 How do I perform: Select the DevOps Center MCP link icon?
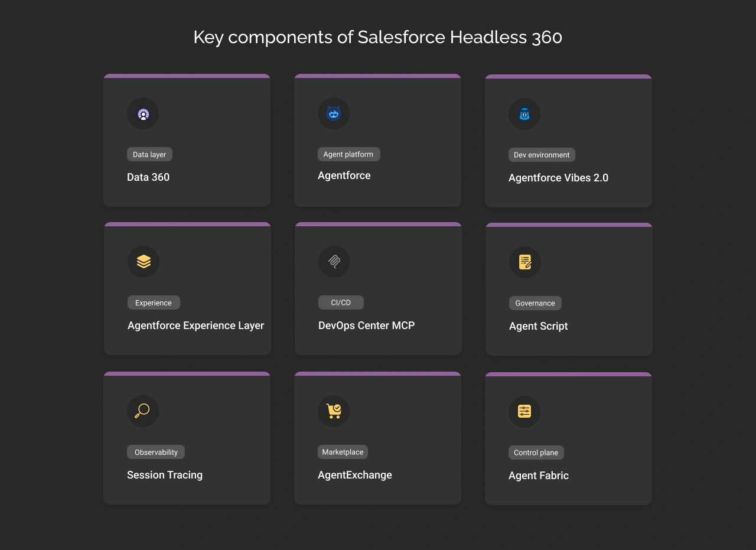[x=334, y=262]
